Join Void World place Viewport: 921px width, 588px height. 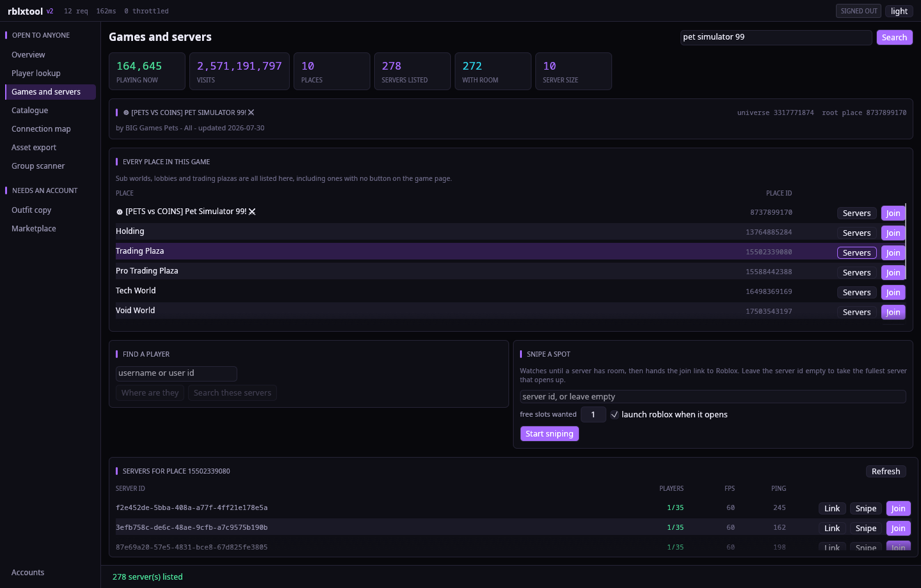(893, 313)
